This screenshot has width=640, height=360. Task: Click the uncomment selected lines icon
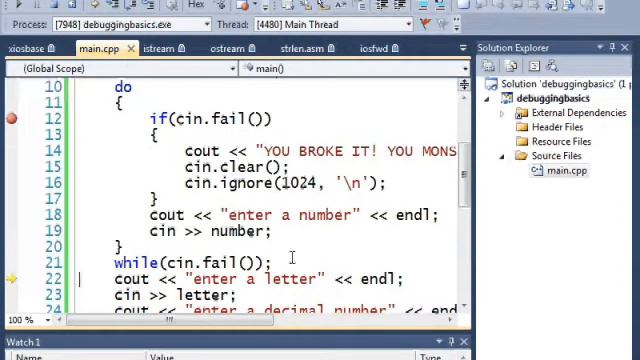(440, 4)
